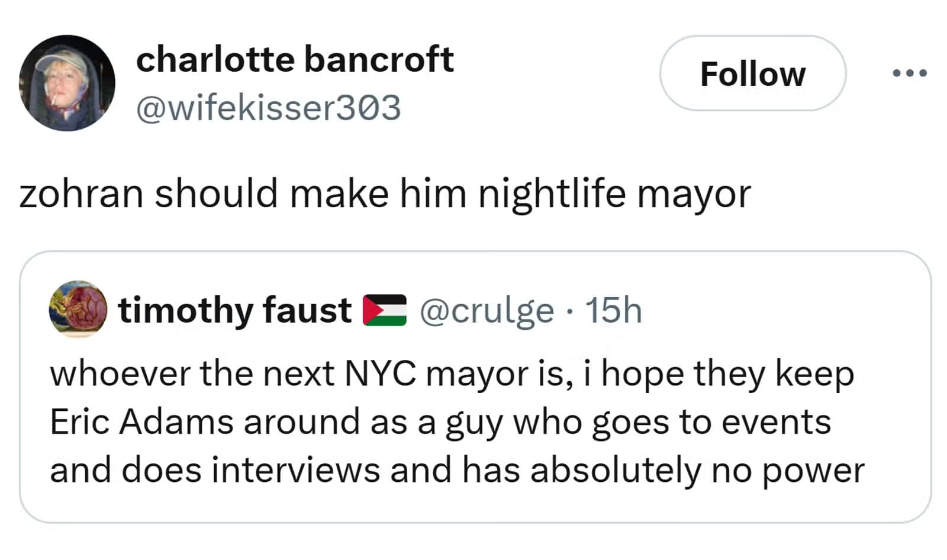Open charlotte bancroft's profile picture
Image resolution: width=947 pixels, height=560 pixels.
[67, 83]
